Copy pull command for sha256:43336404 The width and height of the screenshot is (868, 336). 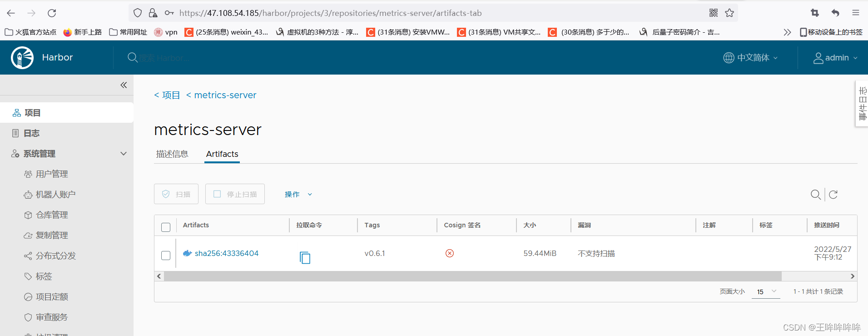click(305, 257)
